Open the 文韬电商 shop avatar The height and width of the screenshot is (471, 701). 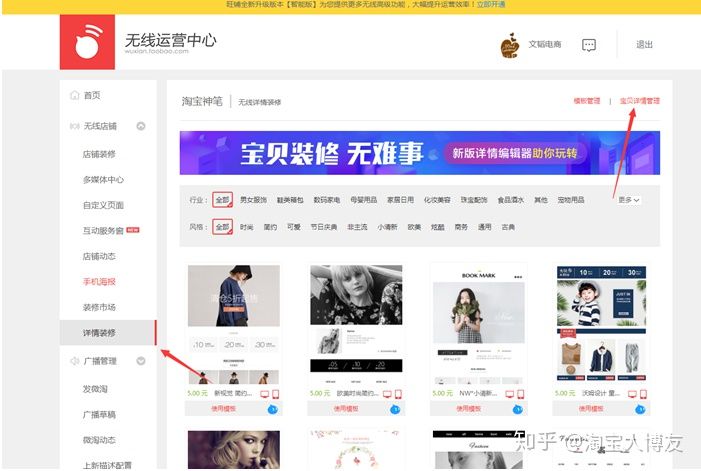coord(510,45)
